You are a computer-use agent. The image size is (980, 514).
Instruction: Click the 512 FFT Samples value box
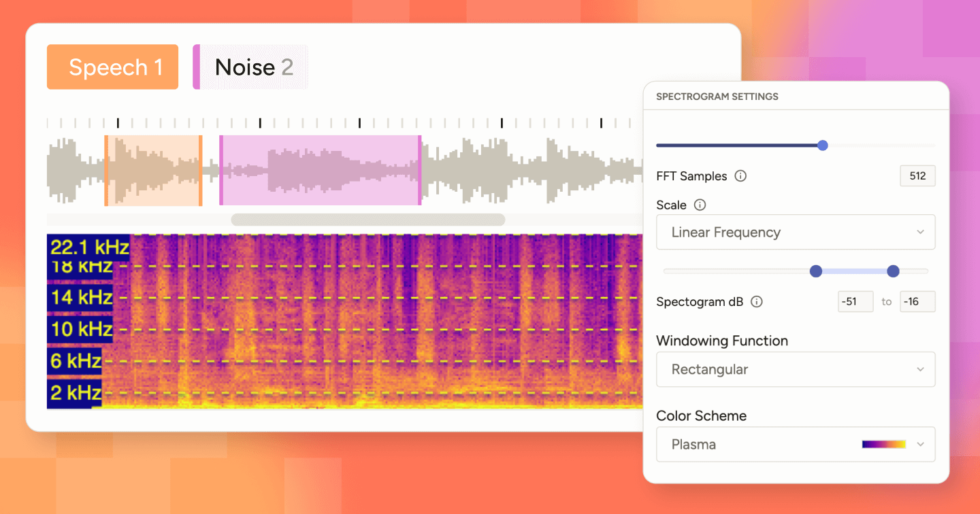917,175
